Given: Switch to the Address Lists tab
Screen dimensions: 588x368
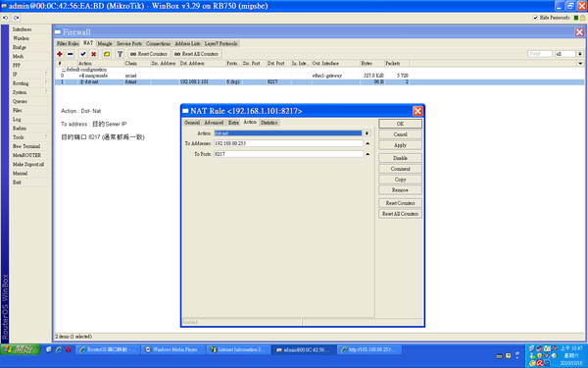Looking at the screenshot, I should point(187,44).
